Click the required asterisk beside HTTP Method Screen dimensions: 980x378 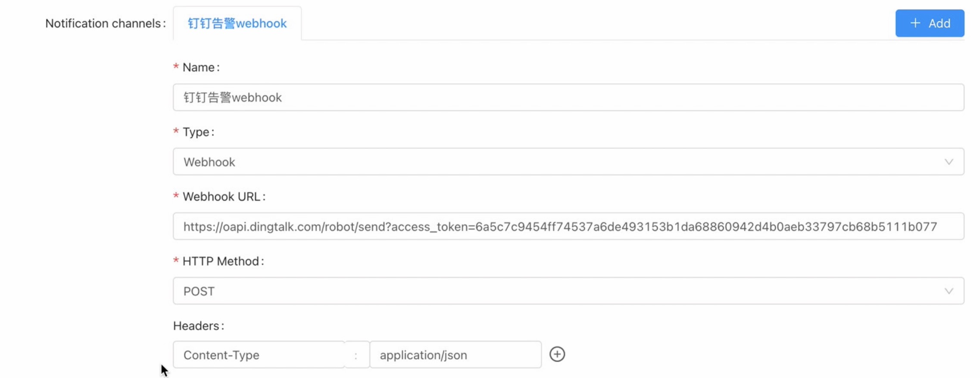point(176,261)
